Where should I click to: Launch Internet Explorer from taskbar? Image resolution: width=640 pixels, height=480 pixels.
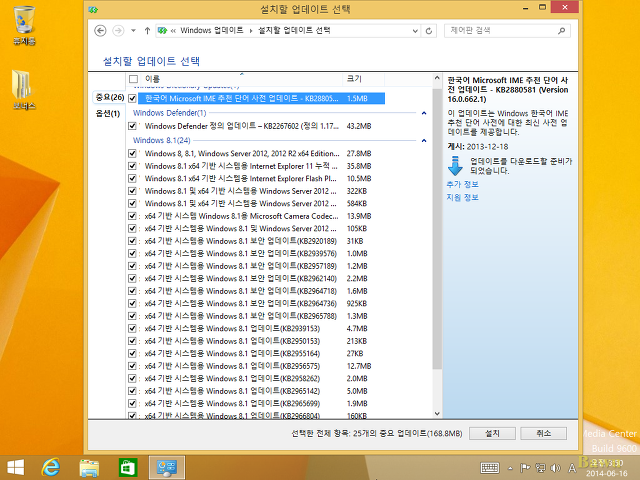tap(51, 467)
